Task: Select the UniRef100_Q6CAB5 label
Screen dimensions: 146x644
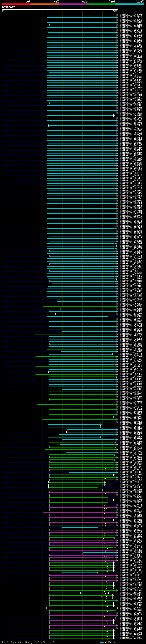Action: click(x=131, y=628)
